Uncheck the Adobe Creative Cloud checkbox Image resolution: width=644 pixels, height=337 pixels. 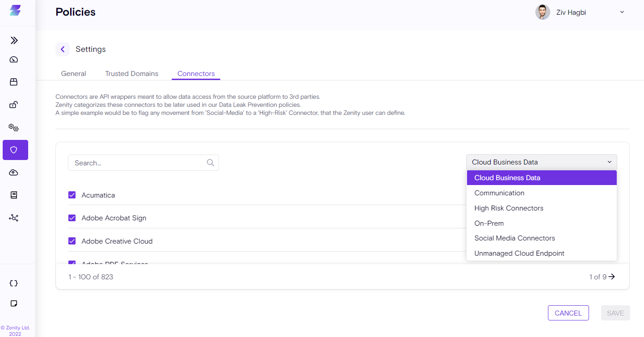pyautogui.click(x=72, y=241)
